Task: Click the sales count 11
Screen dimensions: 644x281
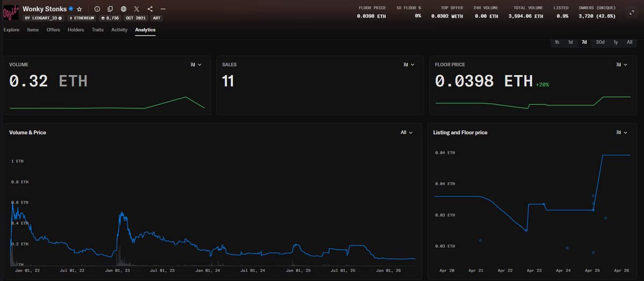Action: (228, 82)
